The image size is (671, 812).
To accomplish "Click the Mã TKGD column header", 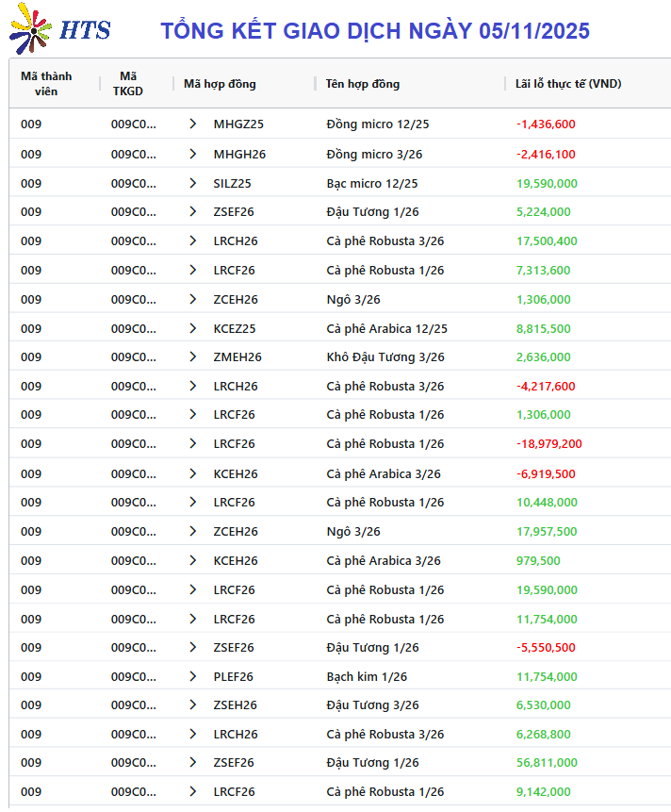I will pos(128,83).
